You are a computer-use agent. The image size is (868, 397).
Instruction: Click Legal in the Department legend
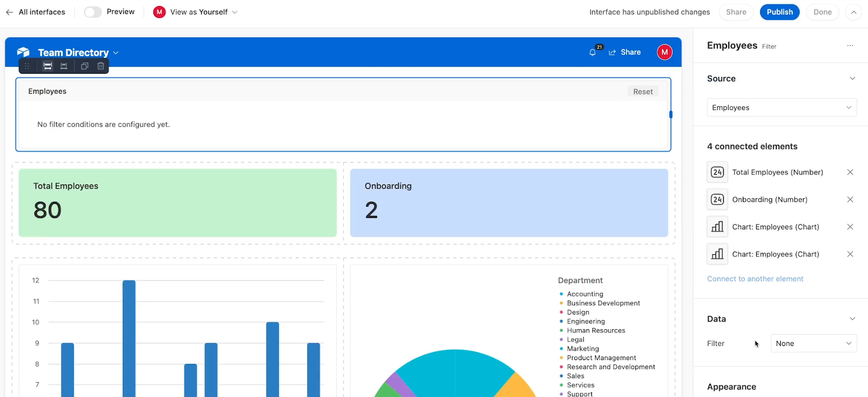click(x=576, y=340)
